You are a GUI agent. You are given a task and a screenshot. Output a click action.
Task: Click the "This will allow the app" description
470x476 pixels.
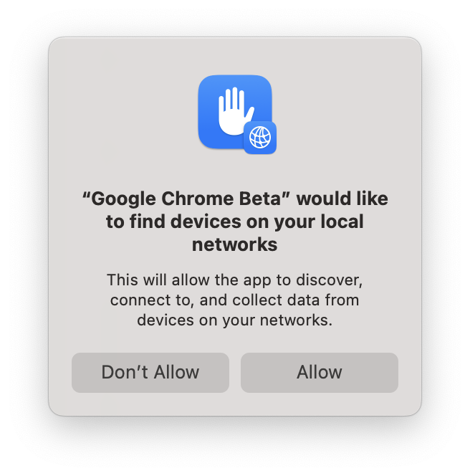235,300
